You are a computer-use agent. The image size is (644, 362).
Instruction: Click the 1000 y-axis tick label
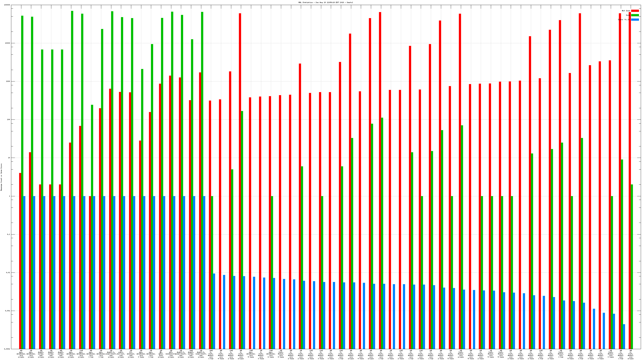point(8,81)
